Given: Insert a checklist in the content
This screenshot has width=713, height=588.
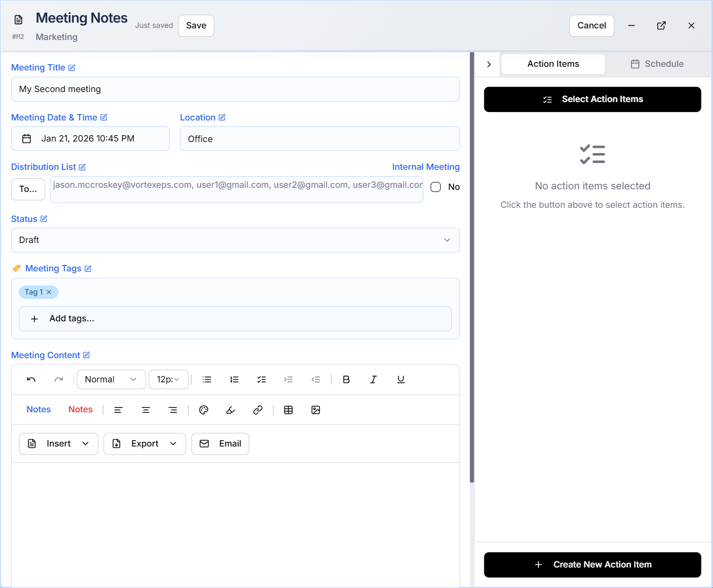Looking at the screenshot, I should click(261, 379).
